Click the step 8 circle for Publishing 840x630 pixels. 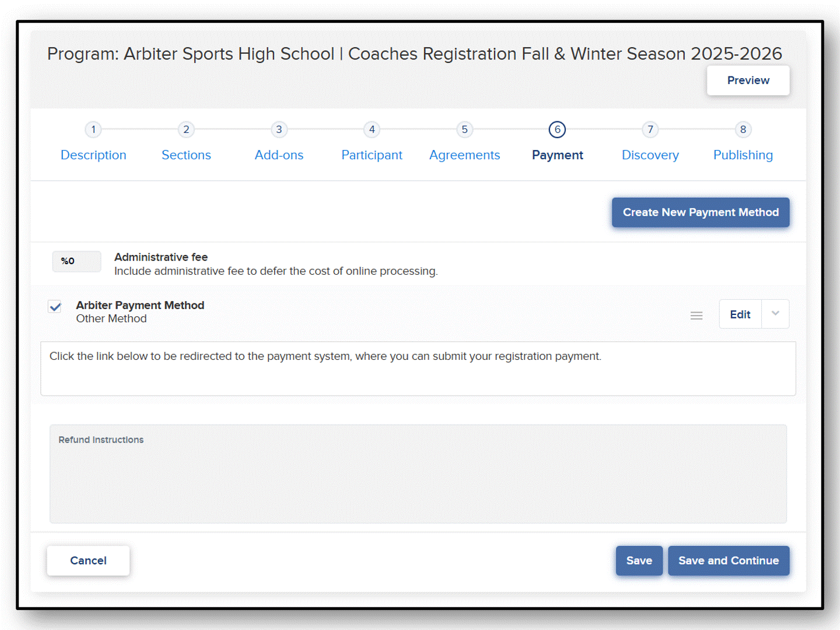pos(743,129)
